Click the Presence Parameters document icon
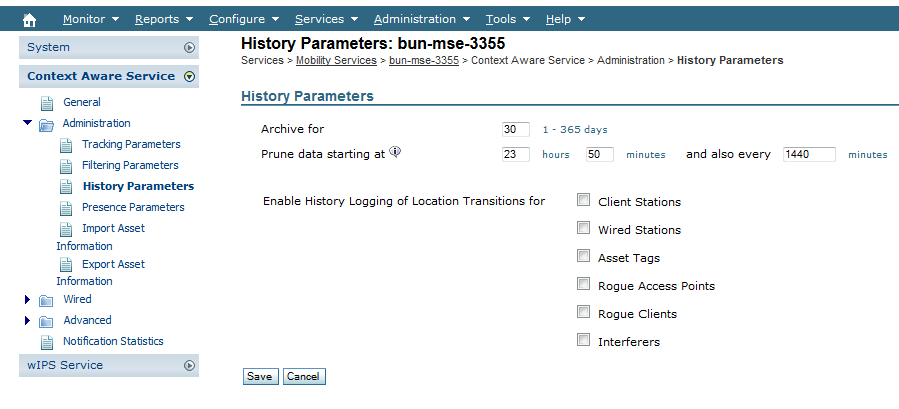Image resolution: width=899 pixels, height=409 pixels. (66, 208)
